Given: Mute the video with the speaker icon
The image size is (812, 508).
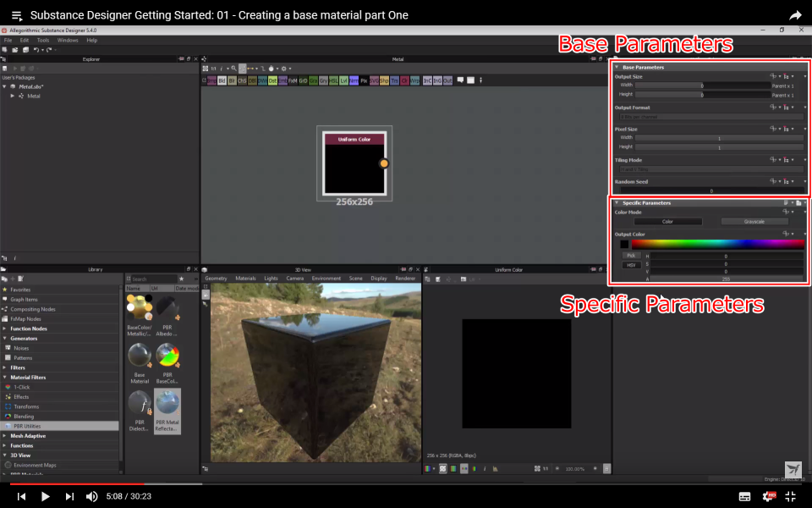Looking at the screenshot, I should pyautogui.click(x=91, y=497).
